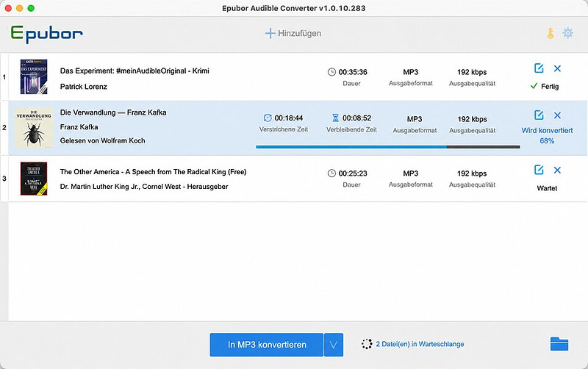
Task: Click the green window zoom button
Action: pos(31,8)
